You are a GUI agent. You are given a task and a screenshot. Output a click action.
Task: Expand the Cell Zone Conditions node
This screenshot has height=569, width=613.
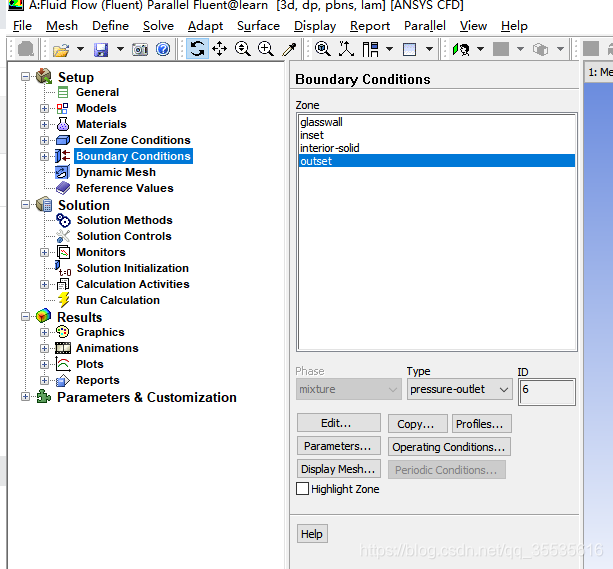pyautogui.click(x=44, y=140)
